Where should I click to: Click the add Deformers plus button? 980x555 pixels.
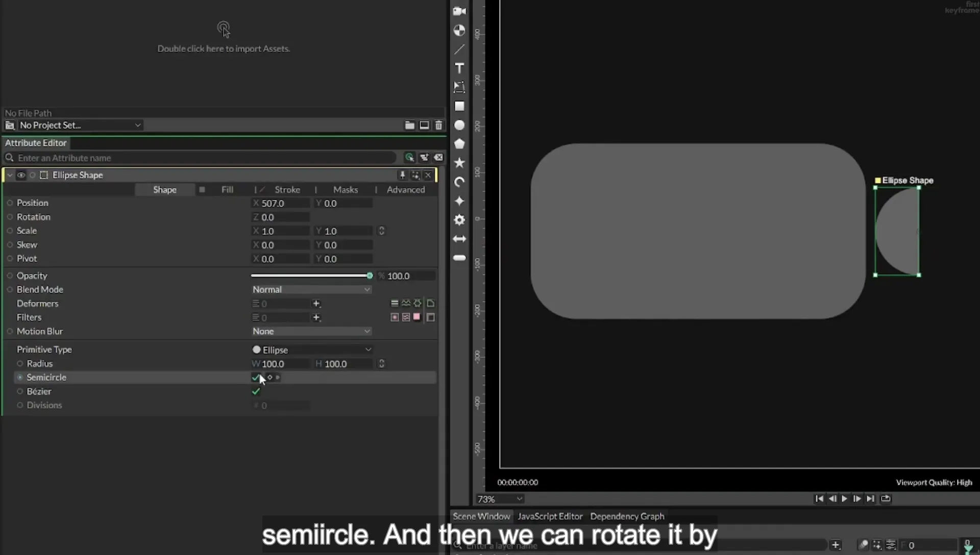pyautogui.click(x=316, y=304)
